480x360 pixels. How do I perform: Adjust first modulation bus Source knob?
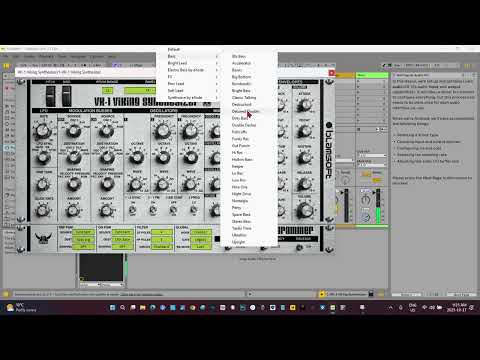[x=74, y=131]
